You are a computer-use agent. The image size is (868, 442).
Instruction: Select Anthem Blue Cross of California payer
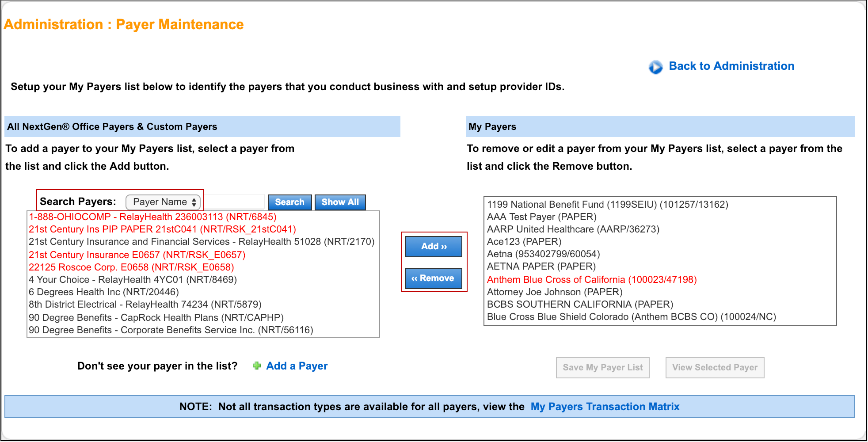[x=660, y=280]
